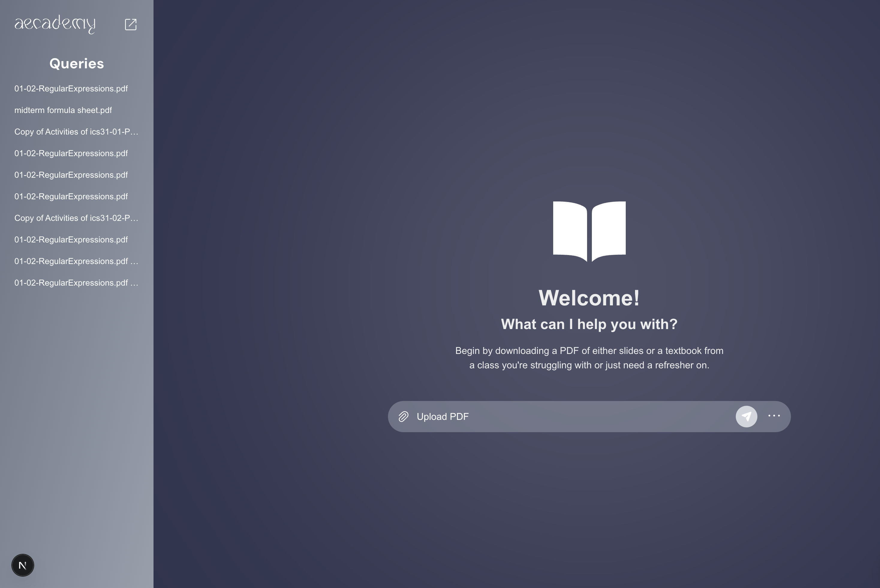Click the Welcome! heading text
This screenshot has width=880, height=588.
[589, 298]
